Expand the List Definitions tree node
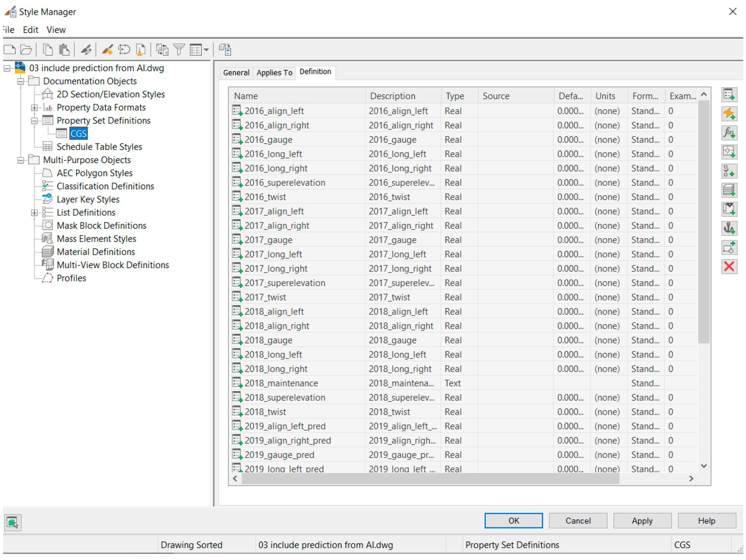The height and width of the screenshot is (560, 746). (35, 213)
